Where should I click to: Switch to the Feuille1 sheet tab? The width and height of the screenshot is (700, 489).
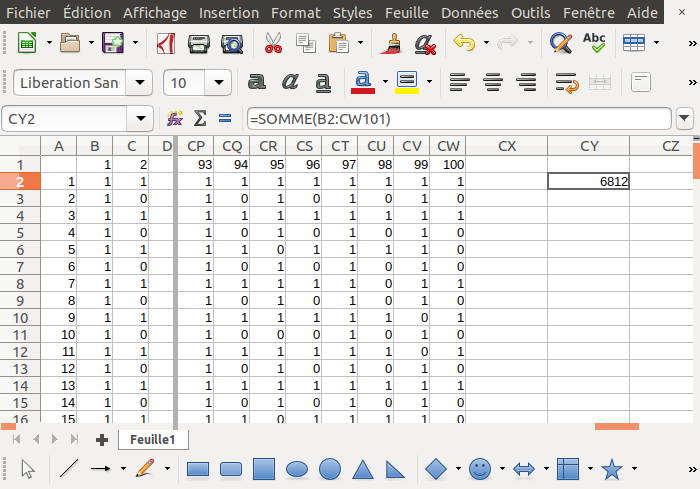152,440
